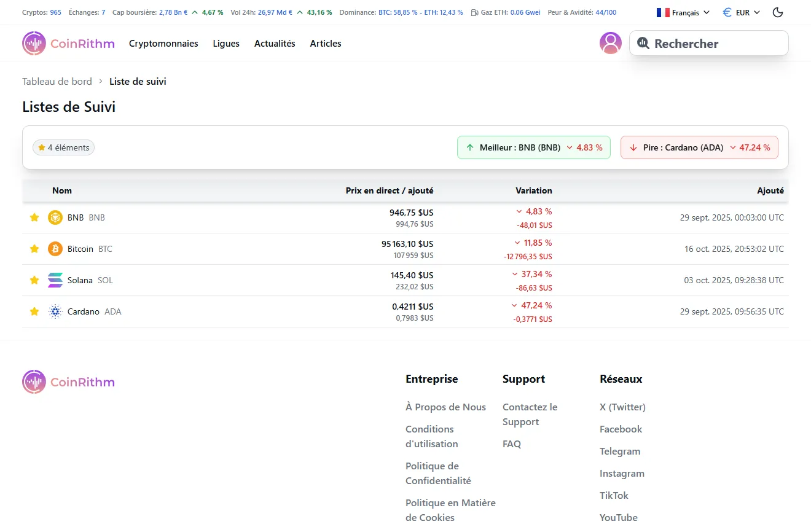
Task: Click the user profile avatar
Action: [610, 43]
